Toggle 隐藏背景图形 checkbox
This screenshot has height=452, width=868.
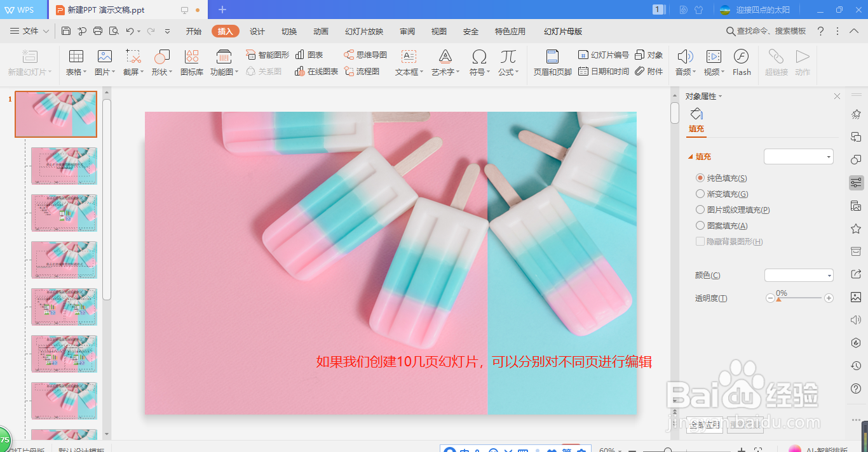click(x=700, y=241)
